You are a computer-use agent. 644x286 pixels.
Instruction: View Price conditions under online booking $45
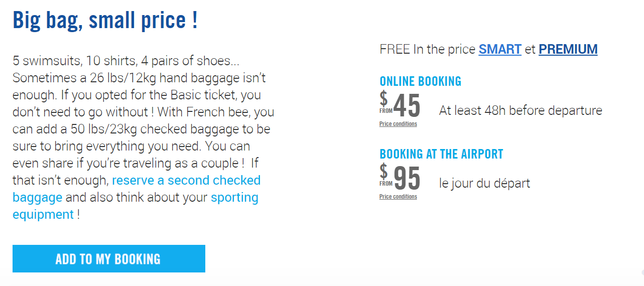coord(398,124)
